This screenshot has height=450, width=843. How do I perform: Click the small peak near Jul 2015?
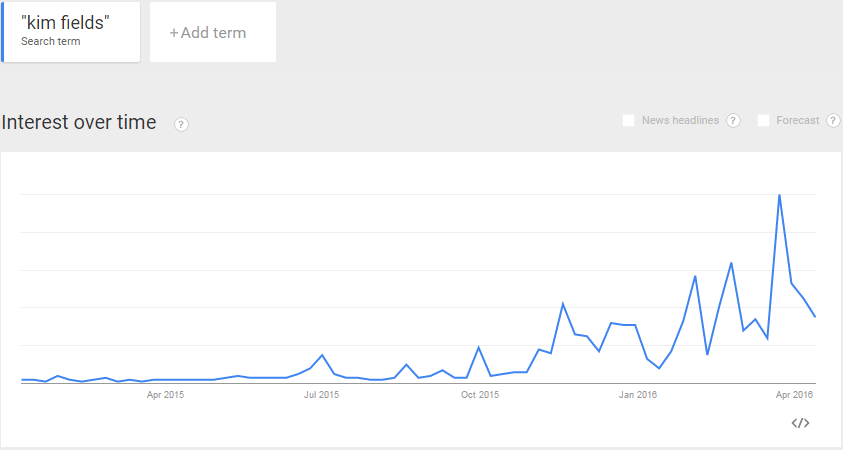(x=322, y=355)
